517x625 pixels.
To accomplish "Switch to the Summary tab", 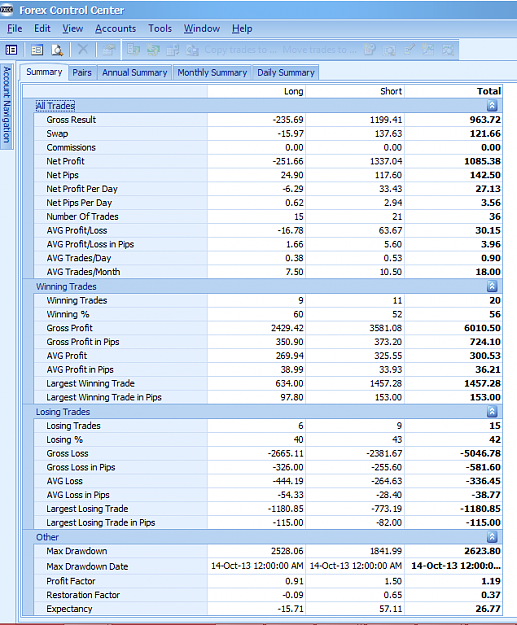I will [x=44, y=72].
